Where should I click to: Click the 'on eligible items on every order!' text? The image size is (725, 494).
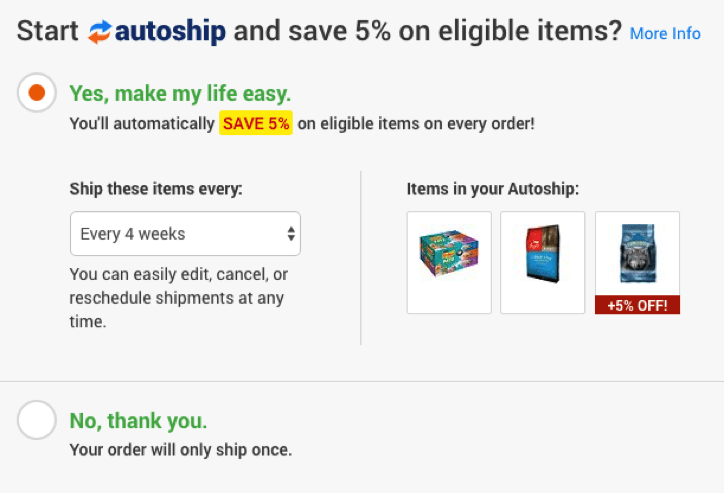416,124
